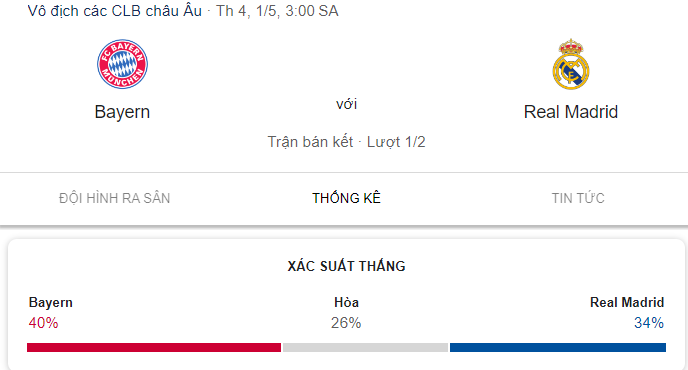Click the FC Bayern München crest logo

[122, 64]
